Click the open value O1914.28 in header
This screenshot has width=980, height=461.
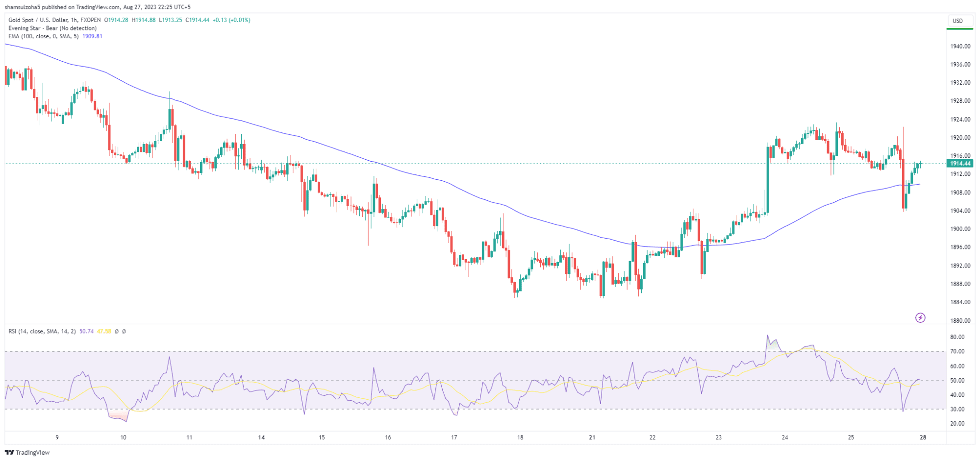tap(116, 20)
